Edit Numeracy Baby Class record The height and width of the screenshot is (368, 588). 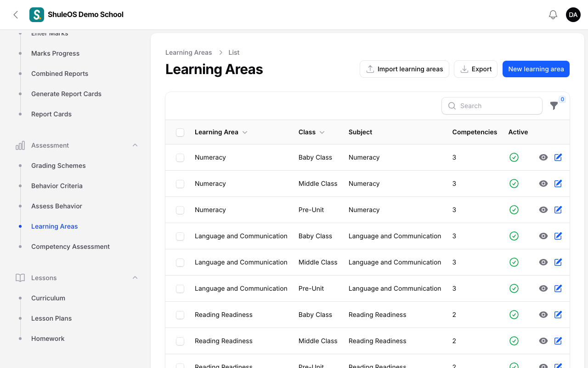[558, 157]
